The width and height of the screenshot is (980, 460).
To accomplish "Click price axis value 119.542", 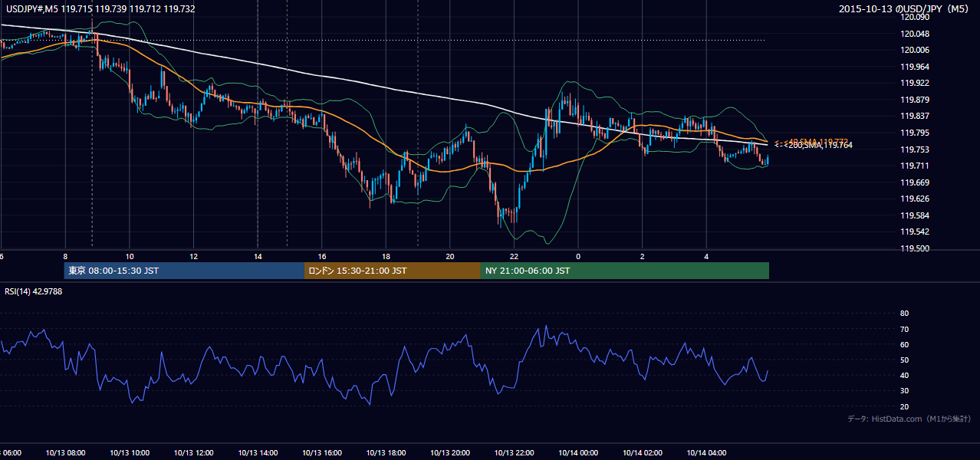I will (x=916, y=232).
